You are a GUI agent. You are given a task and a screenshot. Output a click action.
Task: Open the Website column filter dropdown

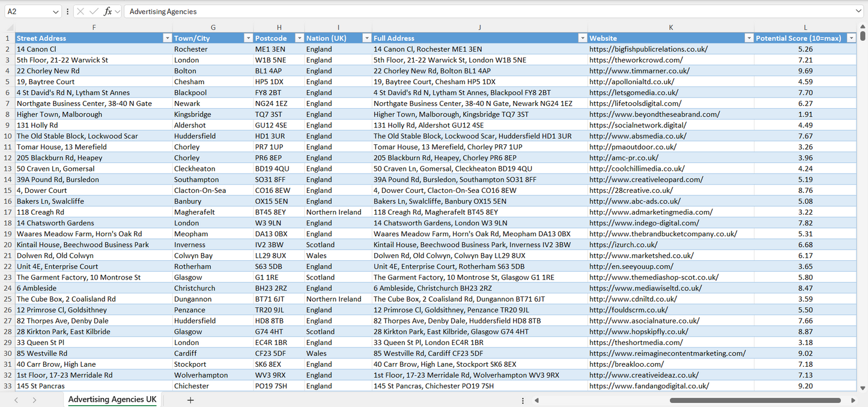(x=748, y=37)
